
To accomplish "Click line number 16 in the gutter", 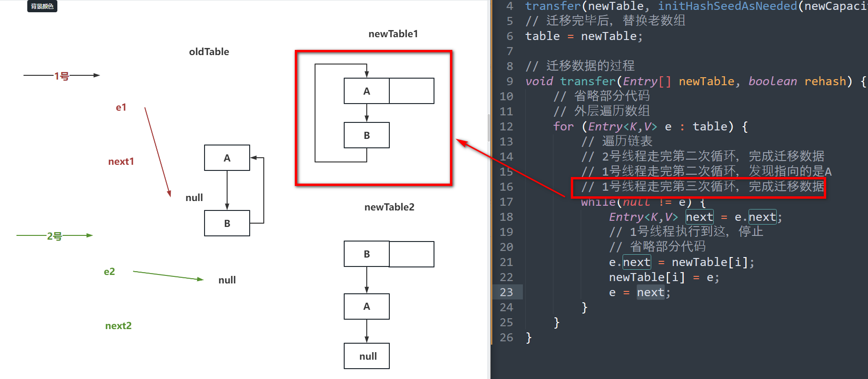I will click(x=506, y=187).
